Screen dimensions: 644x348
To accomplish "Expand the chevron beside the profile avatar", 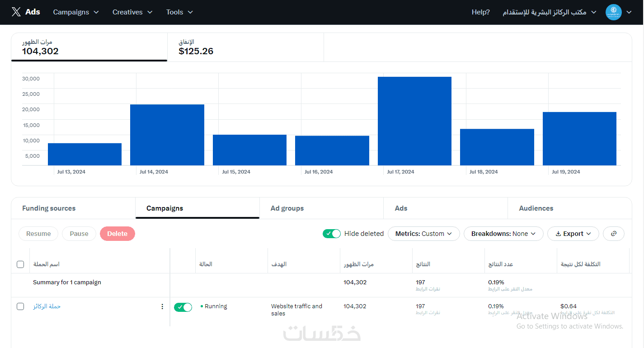I will (x=629, y=12).
